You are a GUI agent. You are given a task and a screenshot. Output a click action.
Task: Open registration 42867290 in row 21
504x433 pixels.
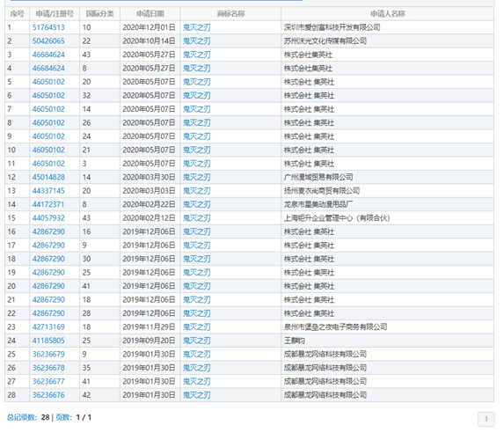(48, 300)
